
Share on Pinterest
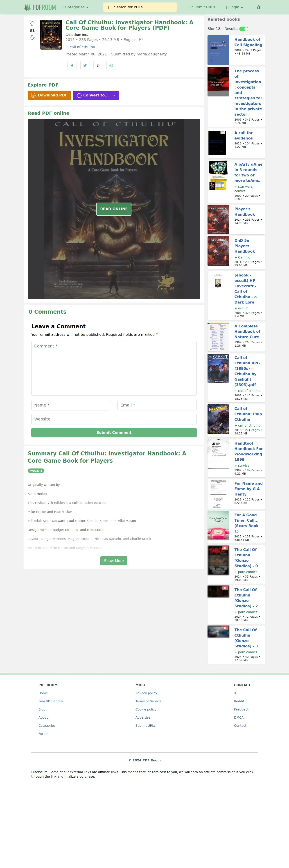[98, 65]
